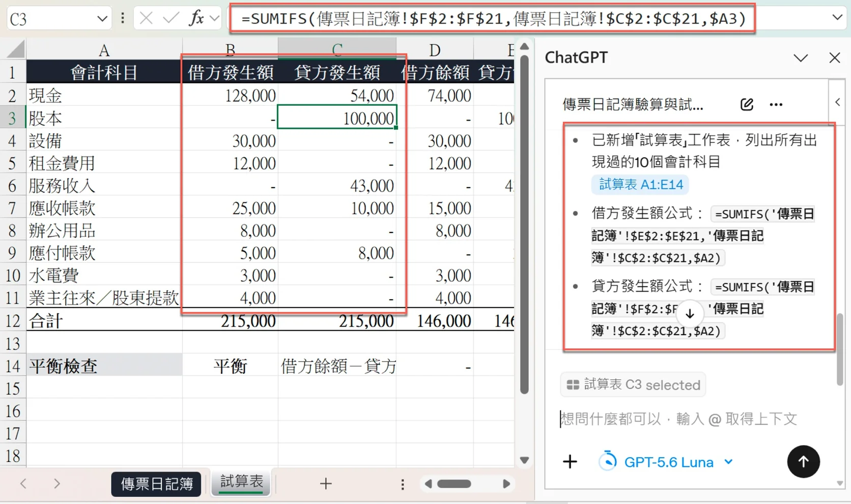Open the sheet tab options dots menu

click(403, 484)
